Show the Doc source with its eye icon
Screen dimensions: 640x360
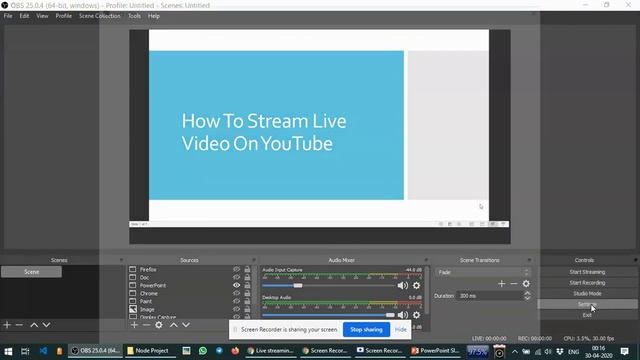coord(236,277)
